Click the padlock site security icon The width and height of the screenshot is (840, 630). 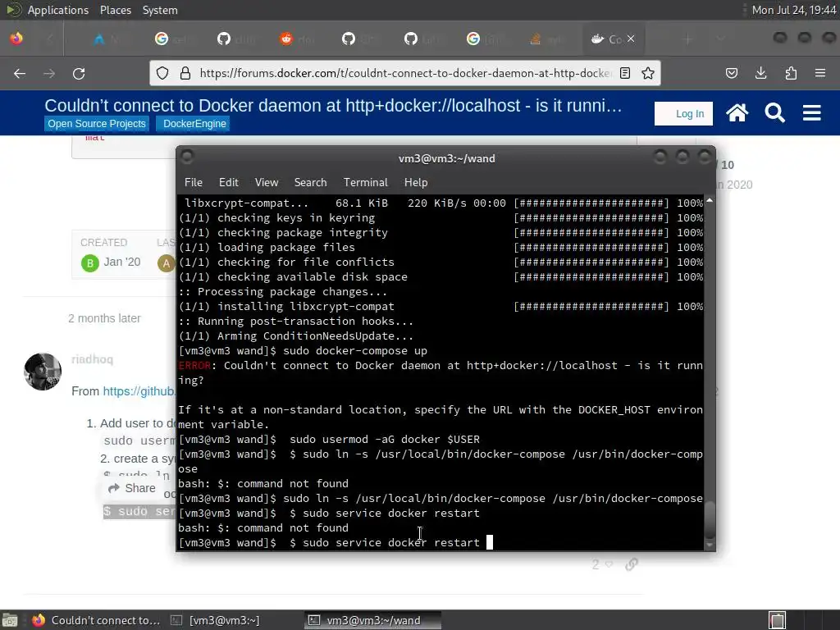tap(185, 73)
